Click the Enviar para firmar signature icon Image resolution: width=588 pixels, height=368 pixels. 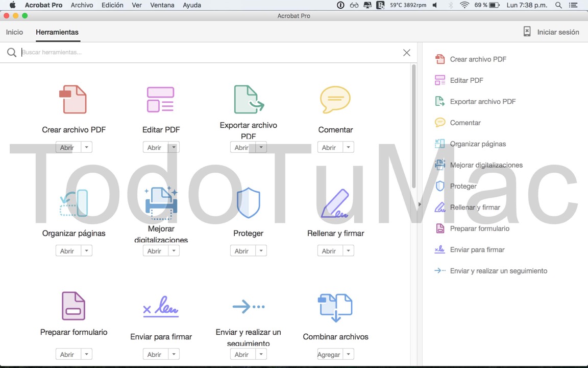[x=161, y=307]
